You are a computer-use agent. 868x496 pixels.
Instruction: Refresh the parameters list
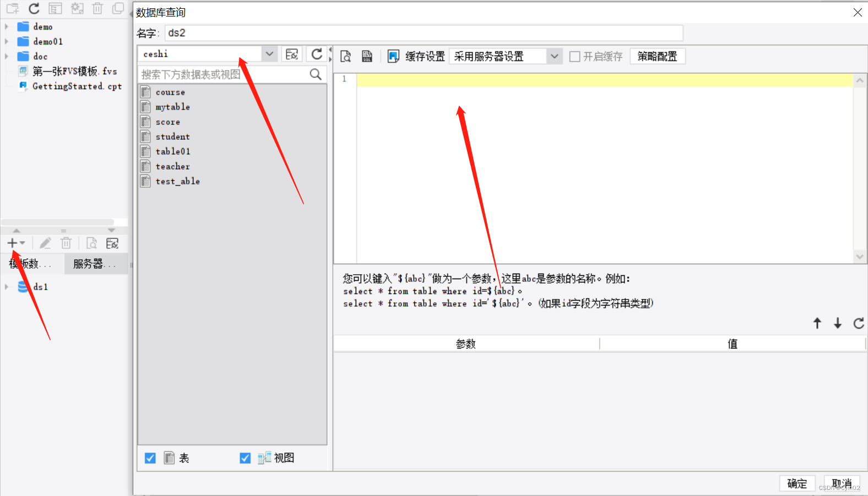pyautogui.click(x=859, y=323)
